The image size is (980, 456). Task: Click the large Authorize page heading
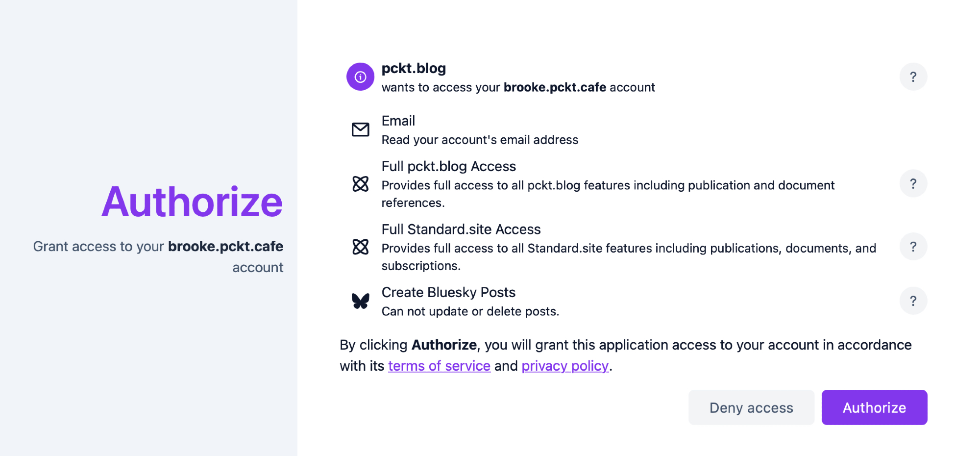click(x=192, y=202)
